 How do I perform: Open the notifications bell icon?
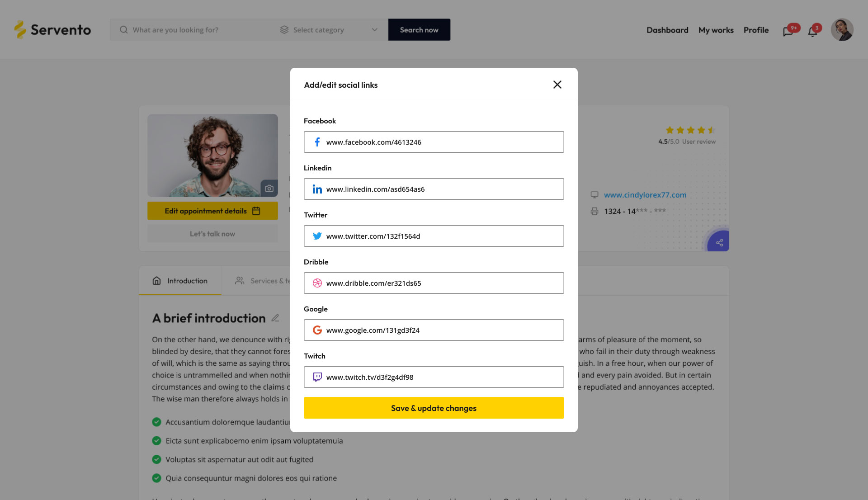(x=812, y=31)
